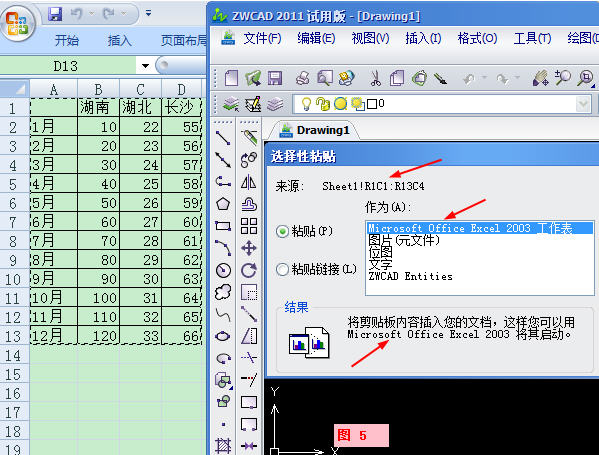599x455 pixels.
Task: Open the 插入 ribbon tab in Excel
Action: (x=120, y=40)
